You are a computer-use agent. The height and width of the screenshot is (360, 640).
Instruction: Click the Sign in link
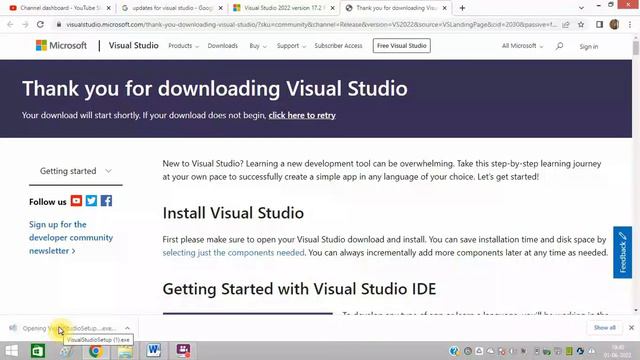click(589, 47)
